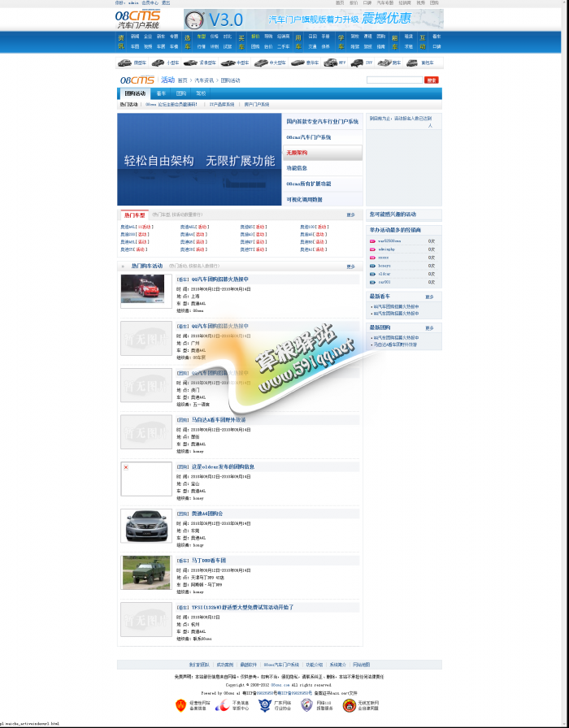
Task: Click the 退出 logout link
Action: pos(166,2)
